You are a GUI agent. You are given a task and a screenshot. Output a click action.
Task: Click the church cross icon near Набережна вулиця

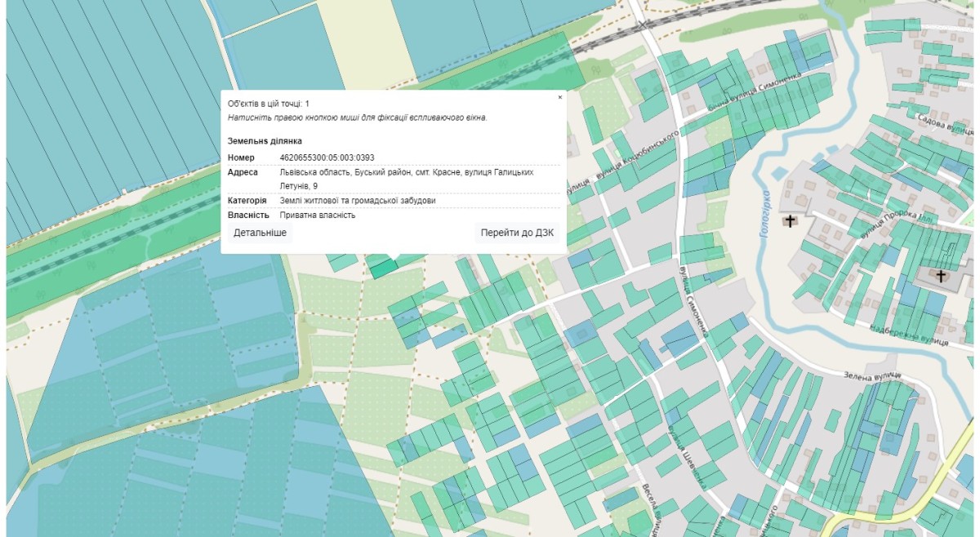pyautogui.click(x=941, y=277)
